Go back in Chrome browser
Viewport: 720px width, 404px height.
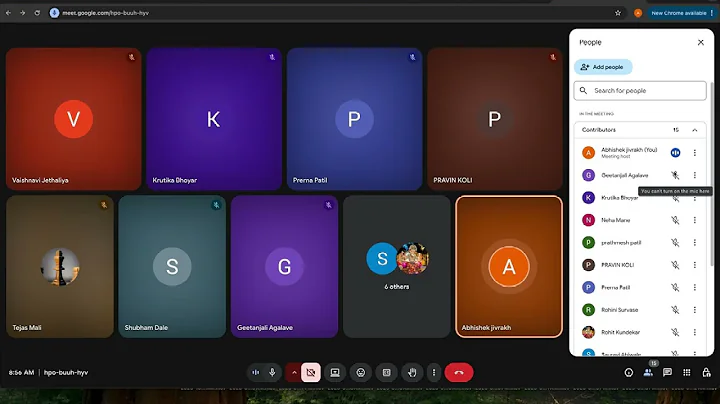coord(8,13)
